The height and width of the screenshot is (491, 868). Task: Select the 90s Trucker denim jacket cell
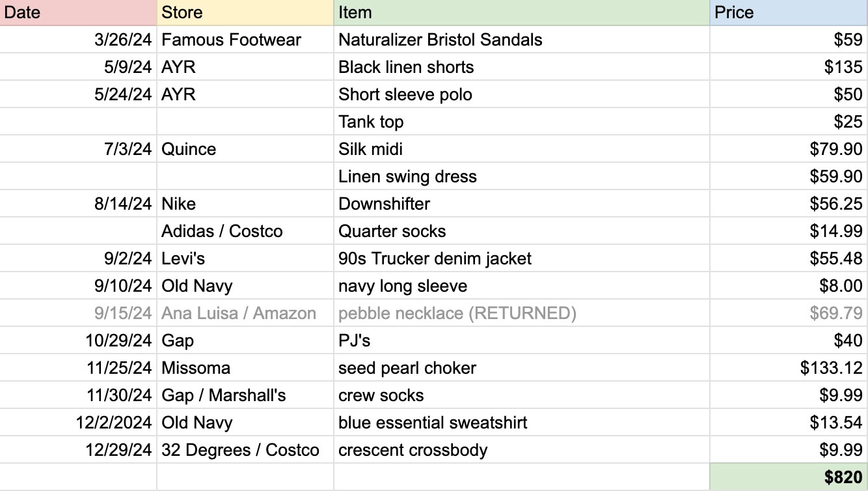pos(522,259)
